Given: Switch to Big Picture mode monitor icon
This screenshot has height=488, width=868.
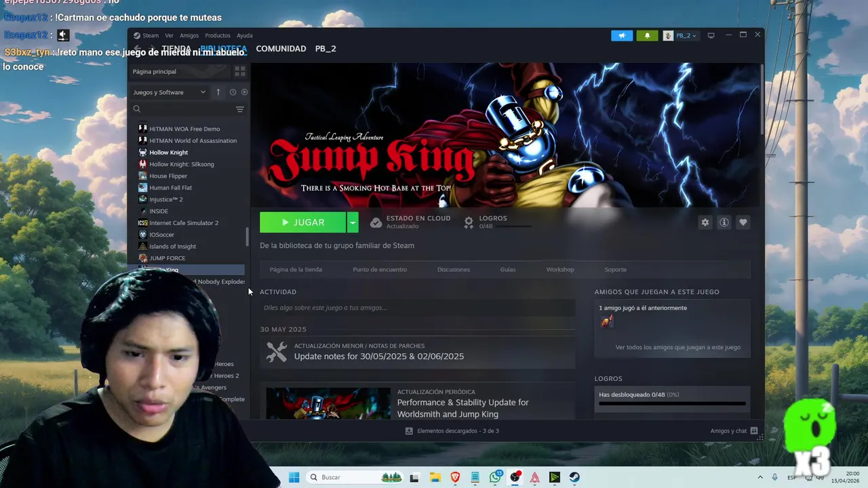Looking at the screenshot, I should pyautogui.click(x=711, y=35).
